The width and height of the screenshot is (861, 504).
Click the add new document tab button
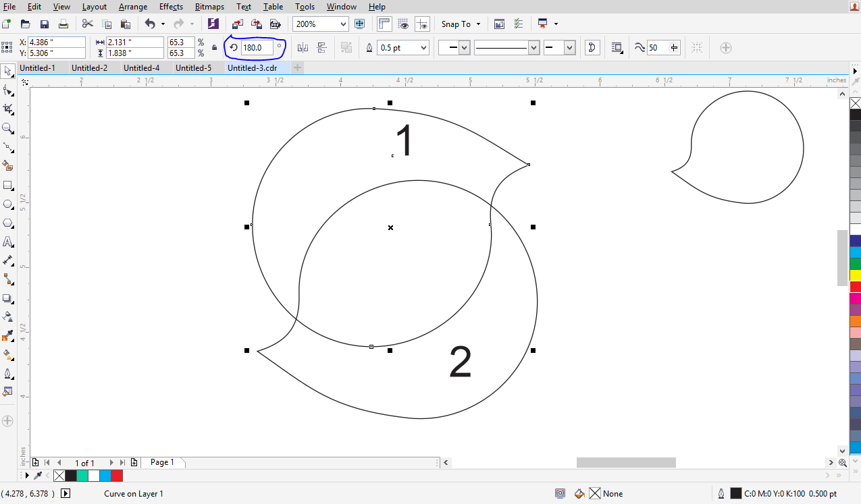(298, 68)
